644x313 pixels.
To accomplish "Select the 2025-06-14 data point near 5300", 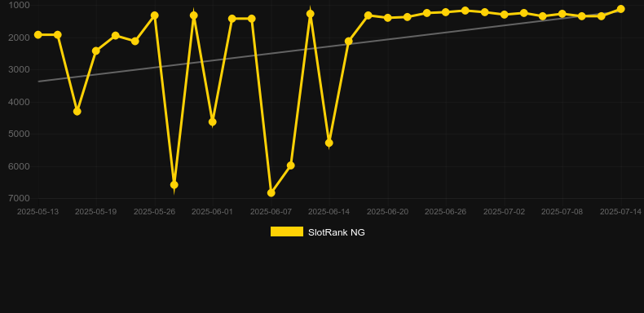I will coord(329,143).
